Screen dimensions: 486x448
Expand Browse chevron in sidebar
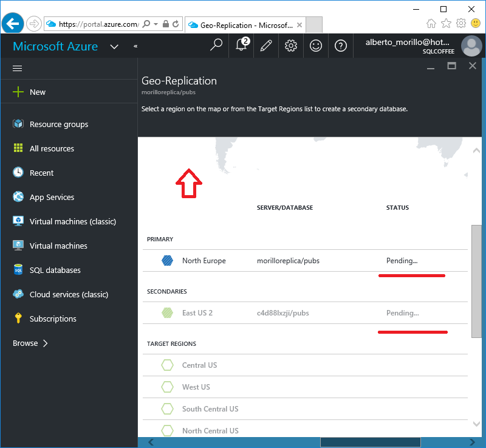[46, 343]
